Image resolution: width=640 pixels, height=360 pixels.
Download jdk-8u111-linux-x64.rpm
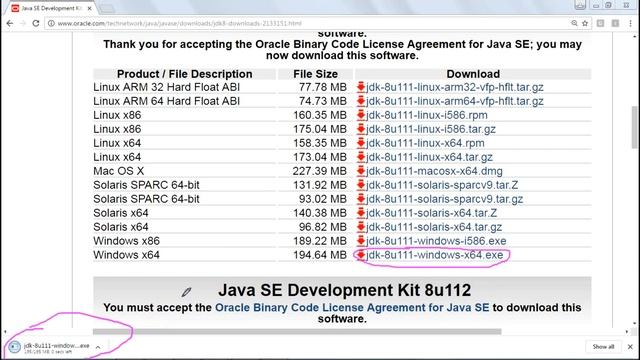click(425, 143)
